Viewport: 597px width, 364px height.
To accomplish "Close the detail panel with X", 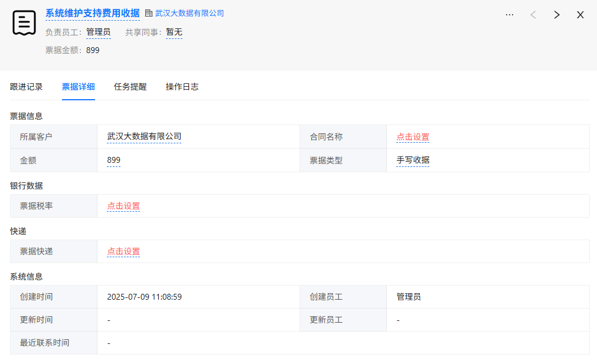I will point(580,15).
